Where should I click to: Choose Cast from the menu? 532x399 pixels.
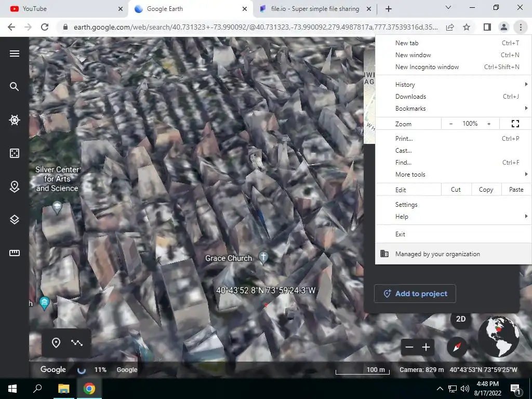click(453, 150)
